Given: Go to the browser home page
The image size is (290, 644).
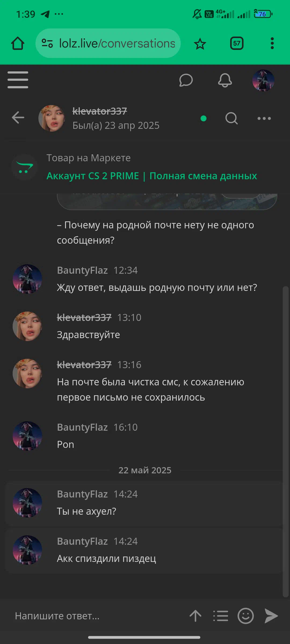Looking at the screenshot, I should 18,43.
